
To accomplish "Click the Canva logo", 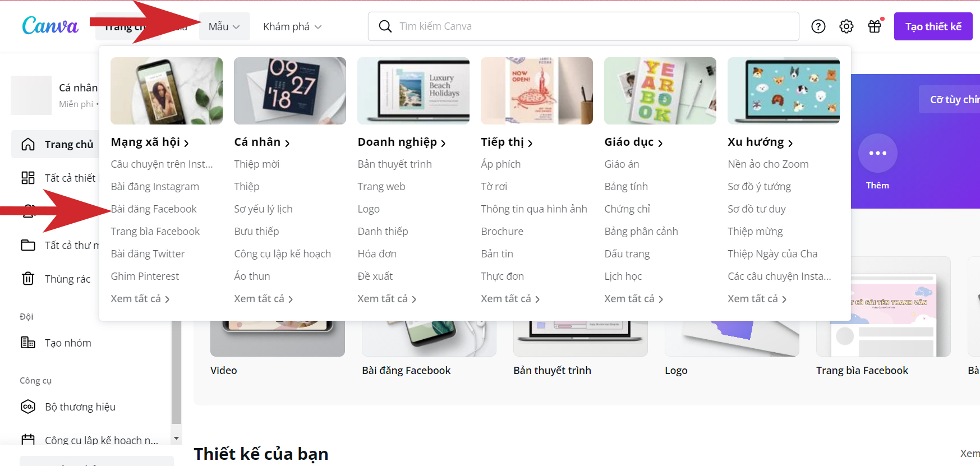I will (x=50, y=26).
